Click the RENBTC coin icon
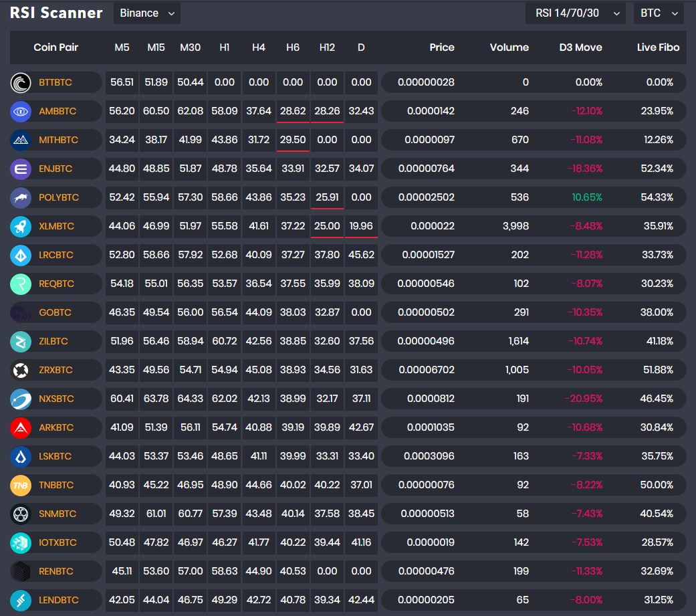 click(x=21, y=572)
